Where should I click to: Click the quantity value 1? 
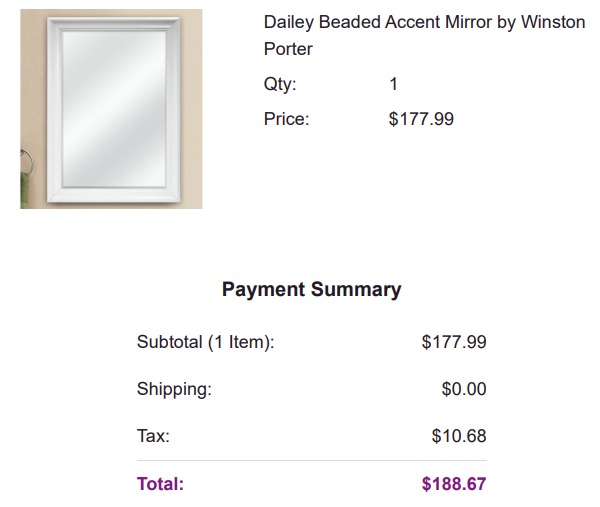[394, 84]
